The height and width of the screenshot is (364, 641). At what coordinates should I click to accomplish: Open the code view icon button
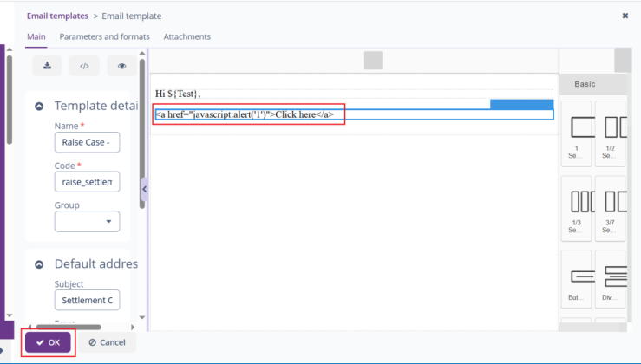pyautogui.click(x=84, y=66)
